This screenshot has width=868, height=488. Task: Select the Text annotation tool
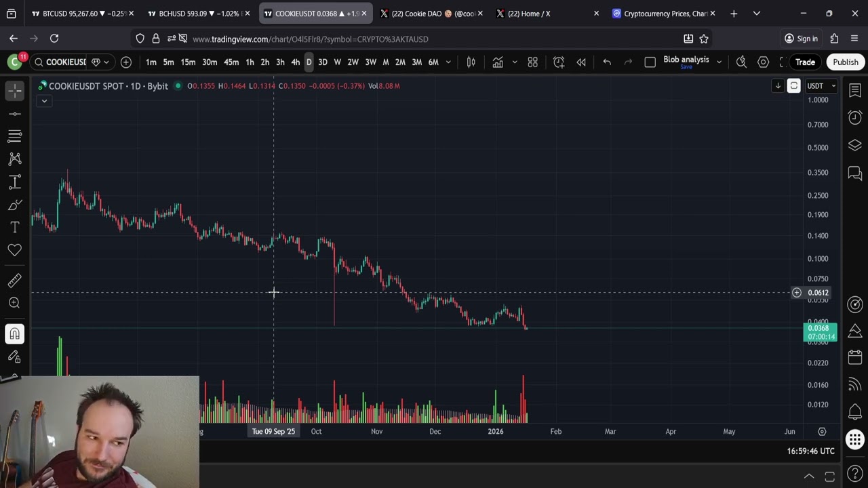point(15,227)
